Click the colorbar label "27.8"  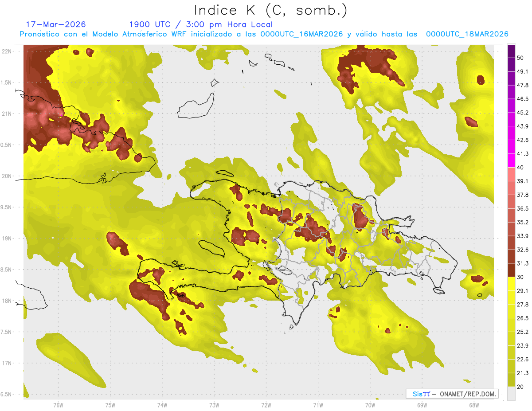pyautogui.click(x=523, y=305)
